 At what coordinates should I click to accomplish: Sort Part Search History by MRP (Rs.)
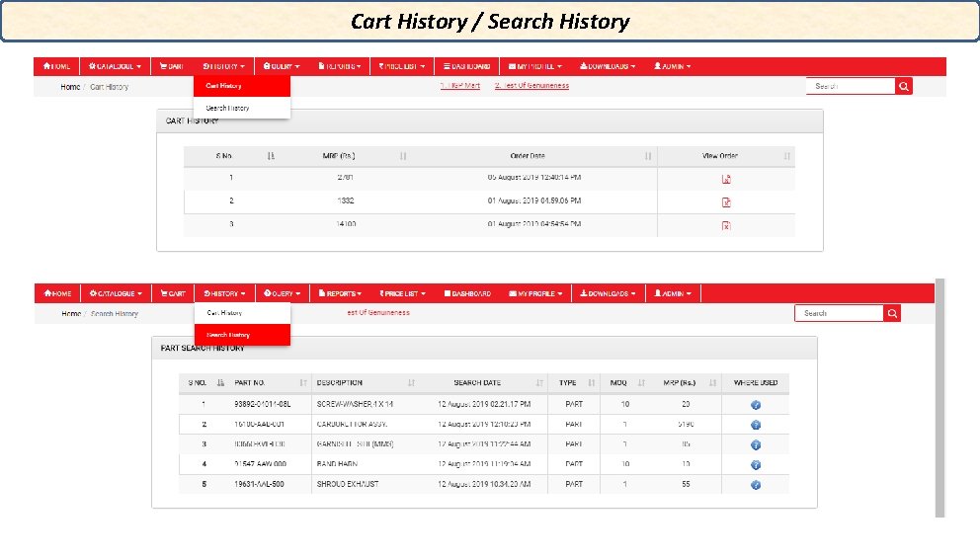click(x=712, y=383)
